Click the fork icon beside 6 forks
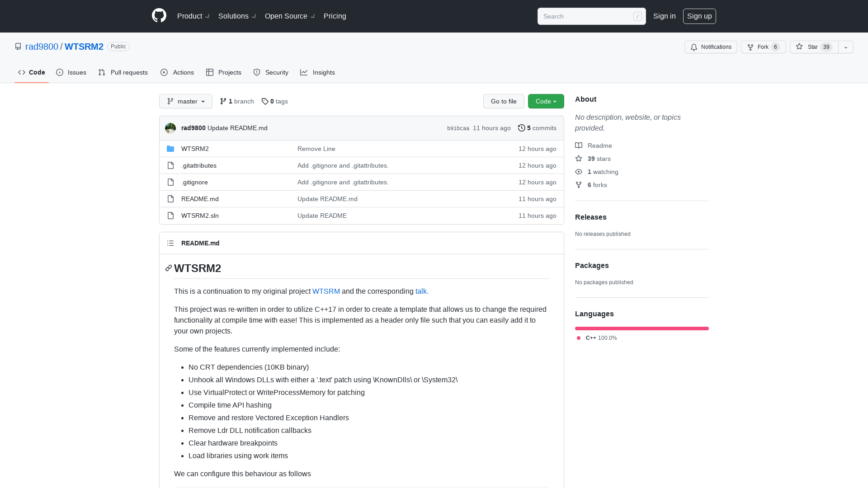The height and width of the screenshot is (488, 868). point(579,185)
